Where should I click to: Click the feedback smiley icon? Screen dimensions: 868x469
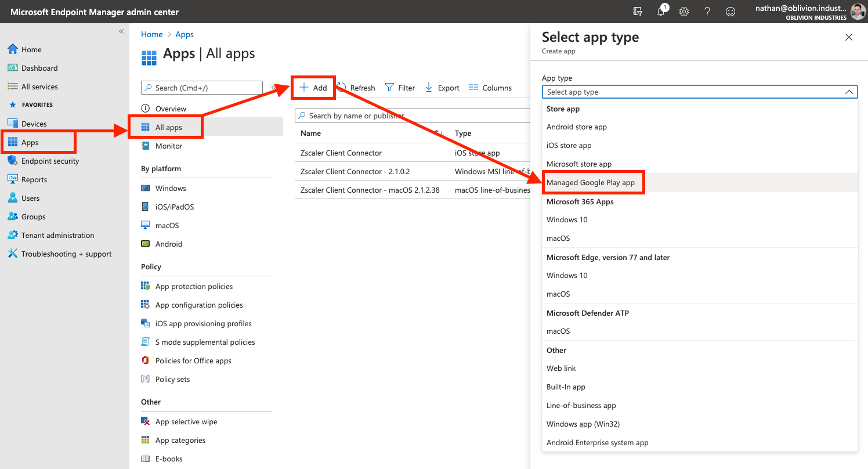click(x=730, y=12)
